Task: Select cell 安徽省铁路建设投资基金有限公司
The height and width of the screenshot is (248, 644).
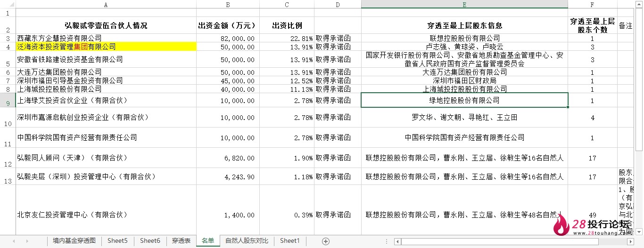Action: (106, 59)
